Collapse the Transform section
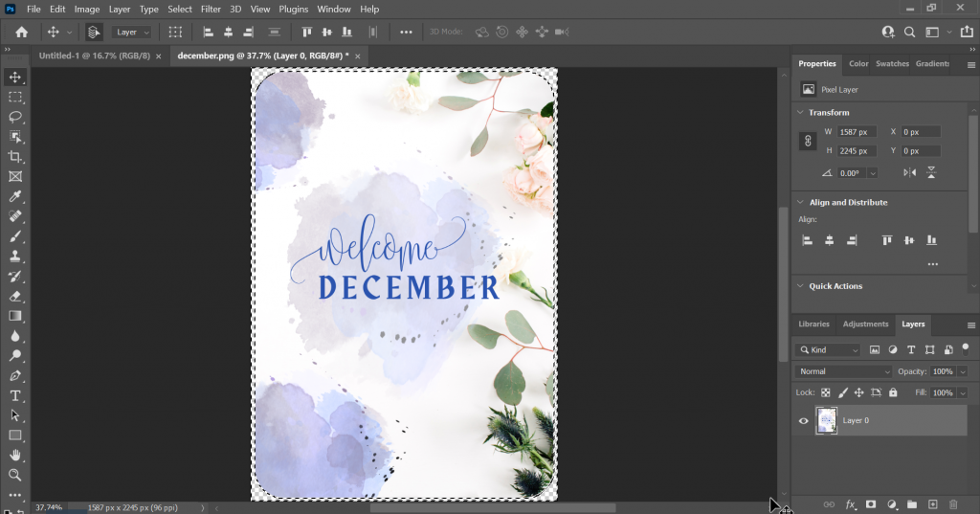The width and height of the screenshot is (980, 514). [800, 113]
